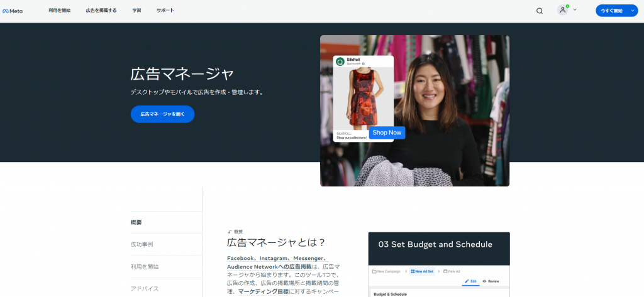Click the 03 Set Budget and Schedule title

[435, 244]
